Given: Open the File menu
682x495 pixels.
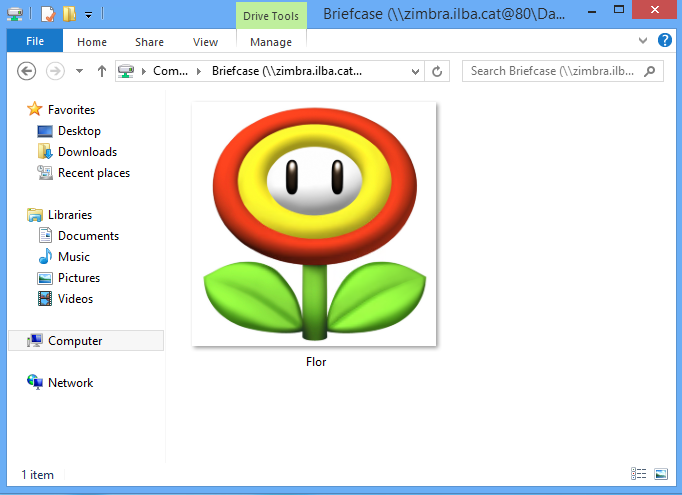Looking at the screenshot, I should [35, 41].
